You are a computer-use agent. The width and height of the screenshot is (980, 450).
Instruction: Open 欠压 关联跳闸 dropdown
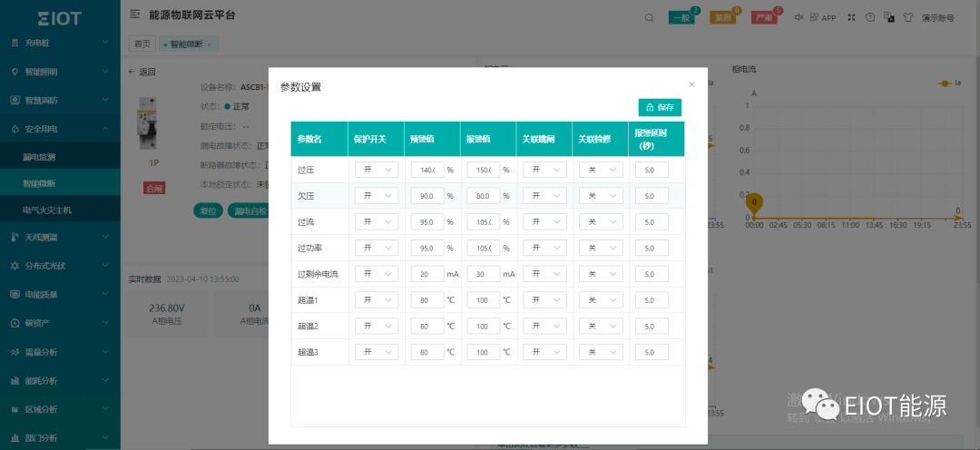544,196
